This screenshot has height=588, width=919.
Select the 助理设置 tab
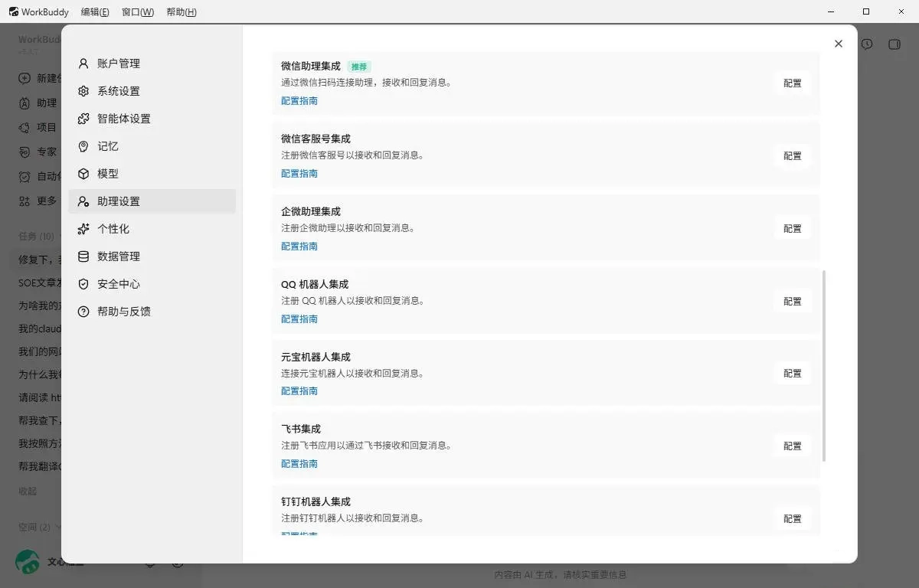[152, 201]
